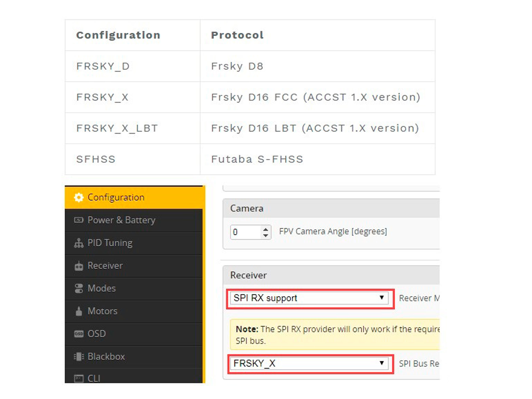Click the Power & Battery icon
This screenshot has height=399, width=532.
point(79,220)
